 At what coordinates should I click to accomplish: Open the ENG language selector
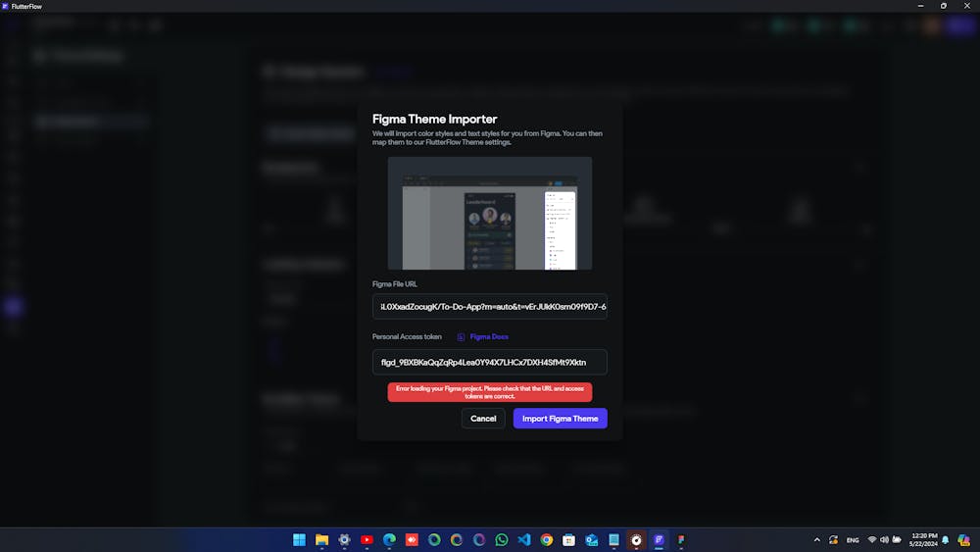[x=853, y=540]
